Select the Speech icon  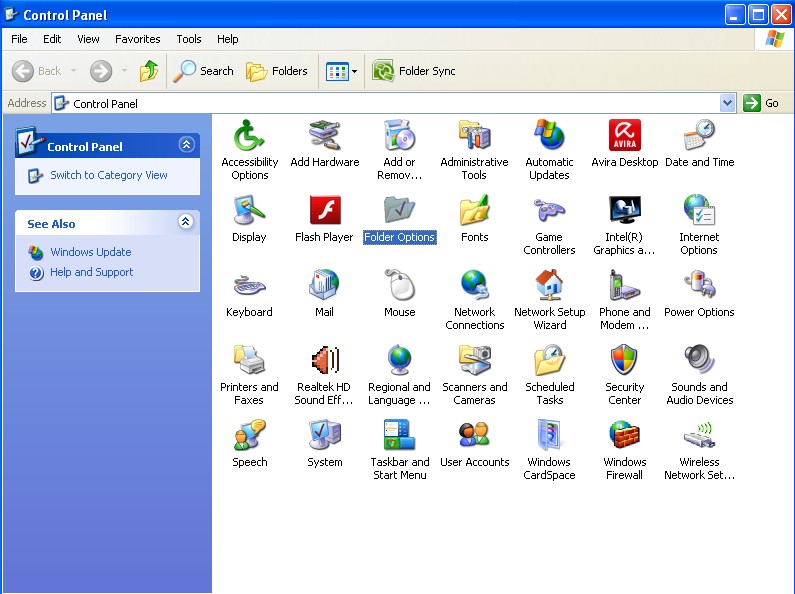pyautogui.click(x=249, y=435)
